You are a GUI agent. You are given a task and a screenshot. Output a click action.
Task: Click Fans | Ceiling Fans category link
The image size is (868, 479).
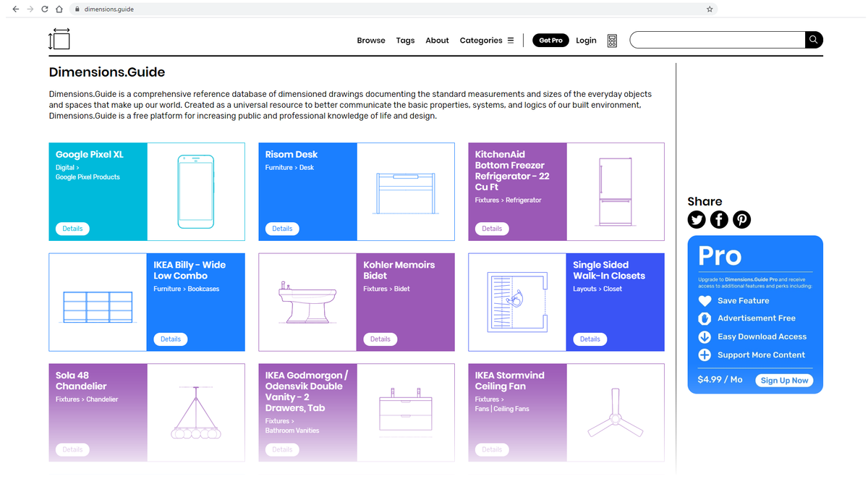pos(502,409)
